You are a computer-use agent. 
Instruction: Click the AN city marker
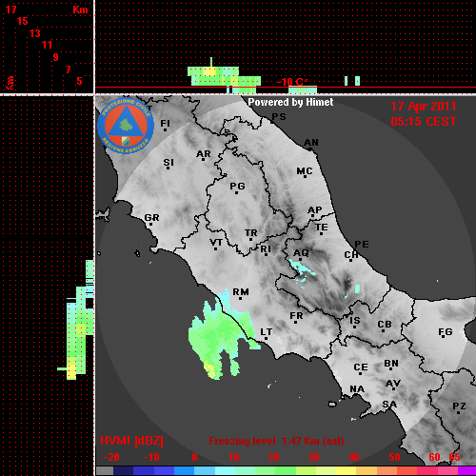pos(310,149)
